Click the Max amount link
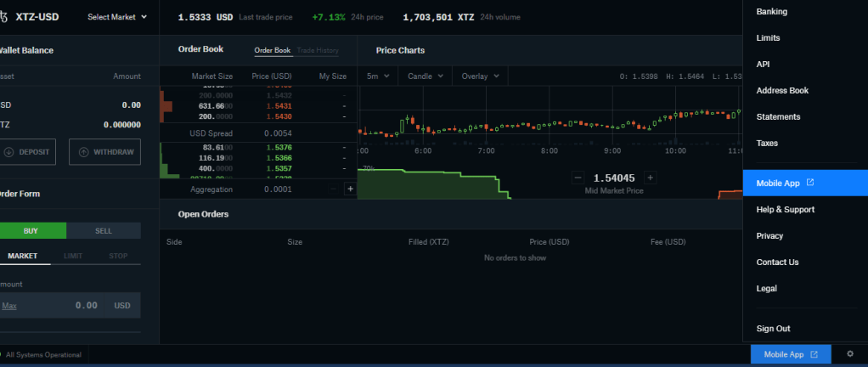The image size is (868, 367). click(x=9, y=305)
